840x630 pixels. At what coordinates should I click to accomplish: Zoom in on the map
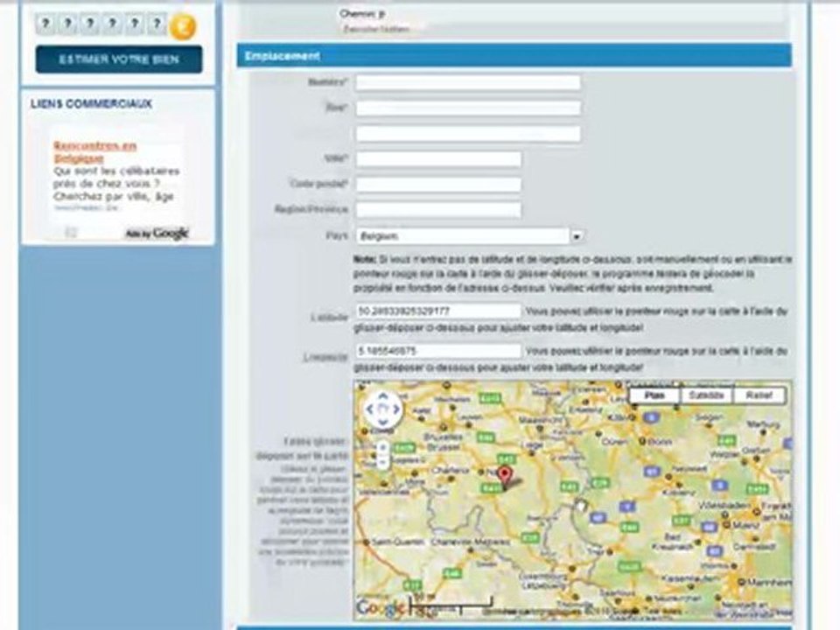[x=383, y=448]
